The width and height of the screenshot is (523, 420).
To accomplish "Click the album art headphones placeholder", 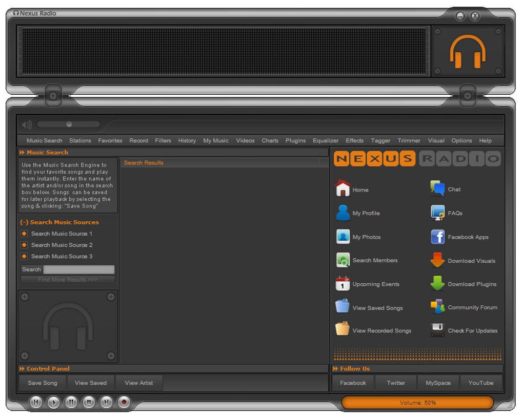I will click(68, 326).
